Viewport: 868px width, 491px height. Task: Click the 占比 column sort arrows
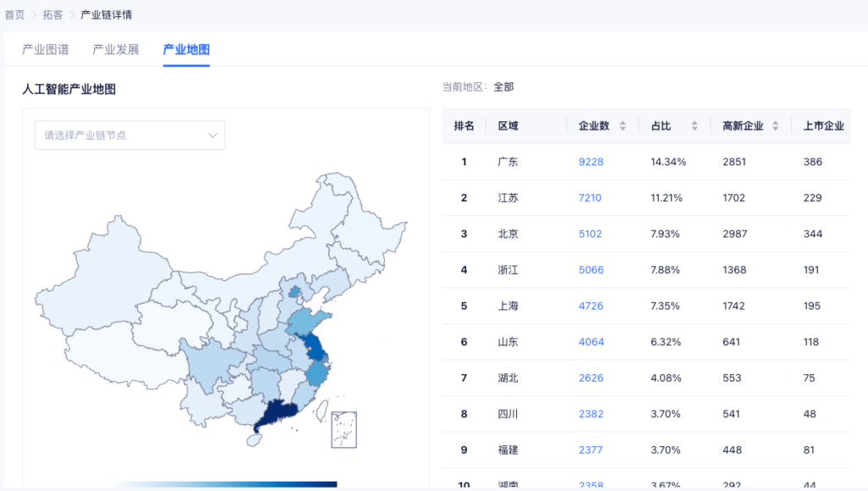[x=694, y=126]
